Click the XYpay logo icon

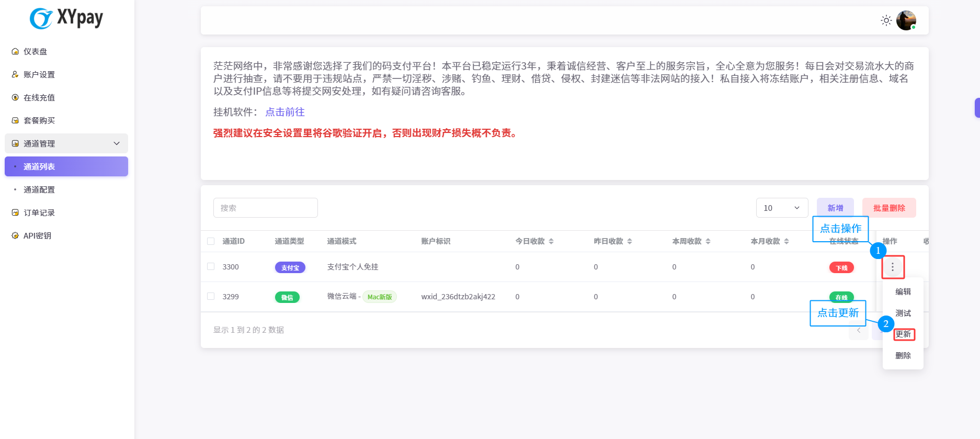pos(41,19)
